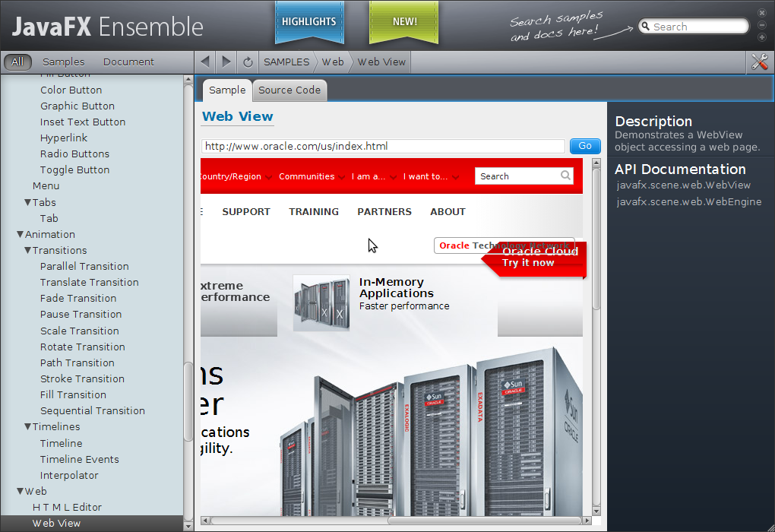The width and height of the screenshot is (775, 532).
Task: Click the blue HIGHLIGHTS ribbon
Action: 309,22
